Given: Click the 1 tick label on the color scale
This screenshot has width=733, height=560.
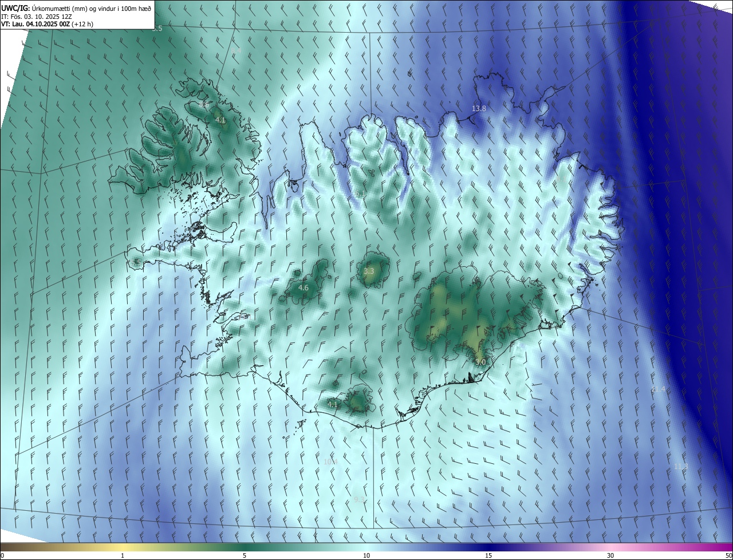Looking at the screenshot, I should click(123, 556).
